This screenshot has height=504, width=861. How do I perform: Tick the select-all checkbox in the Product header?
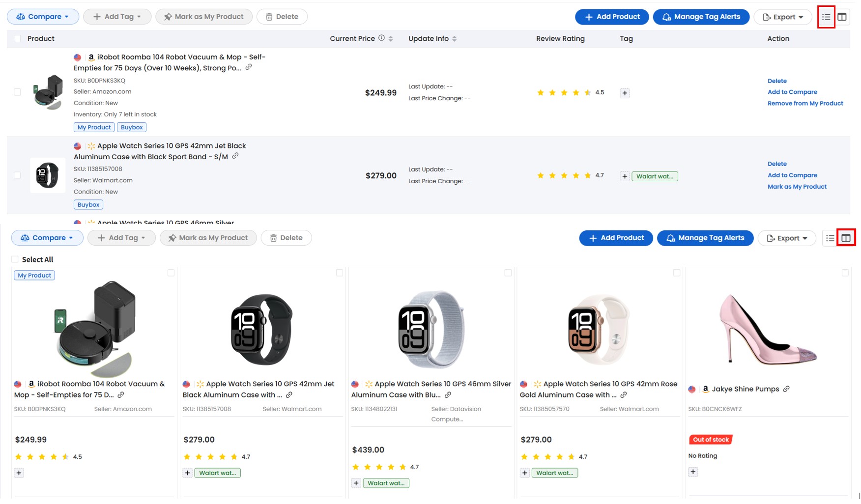click(17, 39)
